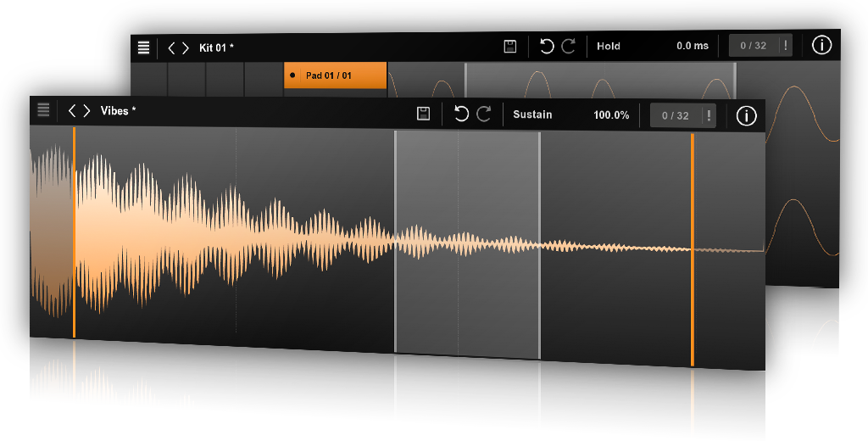Undo last change in Vibes window
The width and height of the screenshot is (868, 441).
point(461,114)
